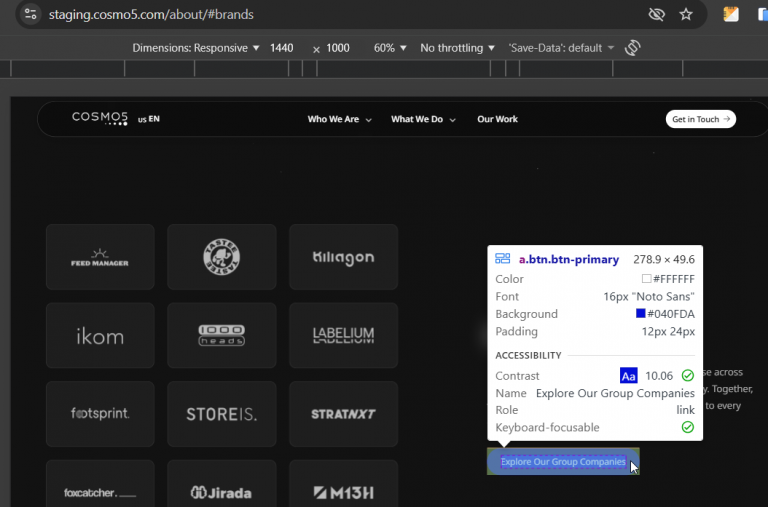Screen dimensions: 768x507
Task: Click the a.btn.btn-primary element label
Action: pyautogui.click(x=569, y=259)
